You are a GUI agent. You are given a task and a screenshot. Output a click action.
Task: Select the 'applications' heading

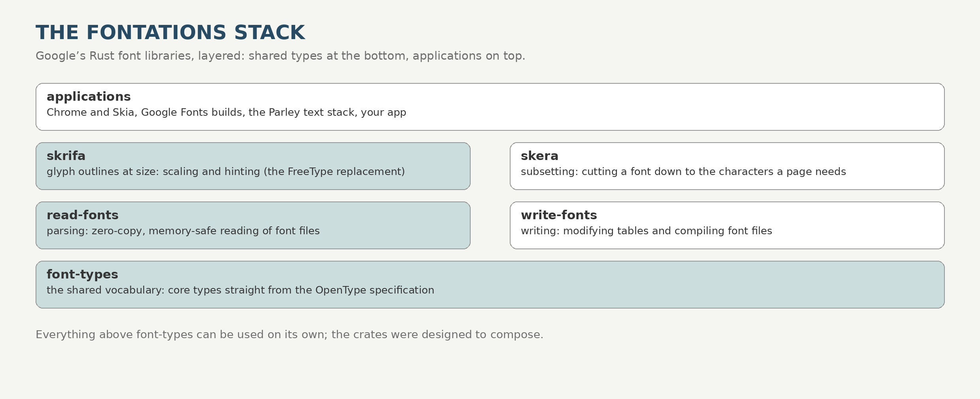pyautogui.click(x=89, y=97)
